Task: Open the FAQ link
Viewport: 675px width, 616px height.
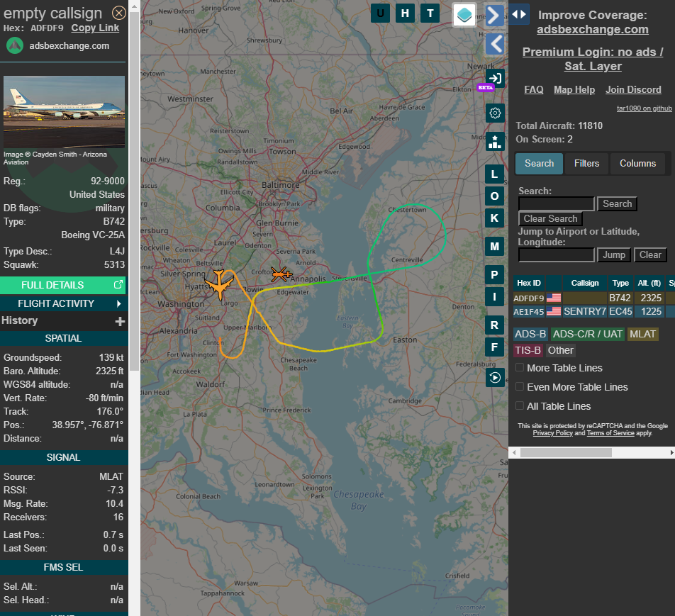Action: (533, 89)
